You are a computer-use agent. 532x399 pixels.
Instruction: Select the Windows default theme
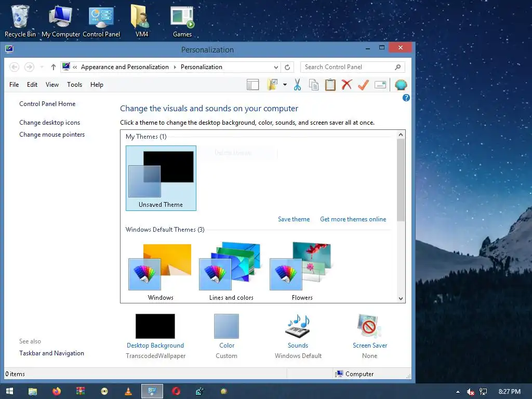[161, 271]
